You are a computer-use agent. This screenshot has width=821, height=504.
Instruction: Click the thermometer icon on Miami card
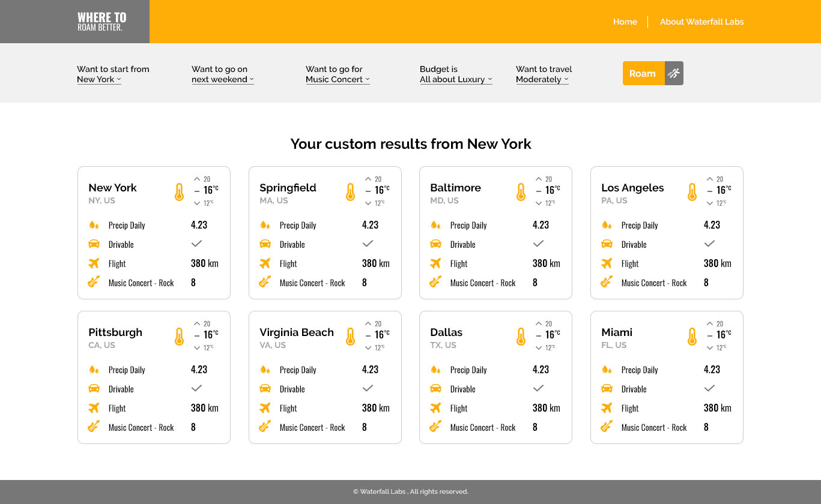(x=692, y=337)
